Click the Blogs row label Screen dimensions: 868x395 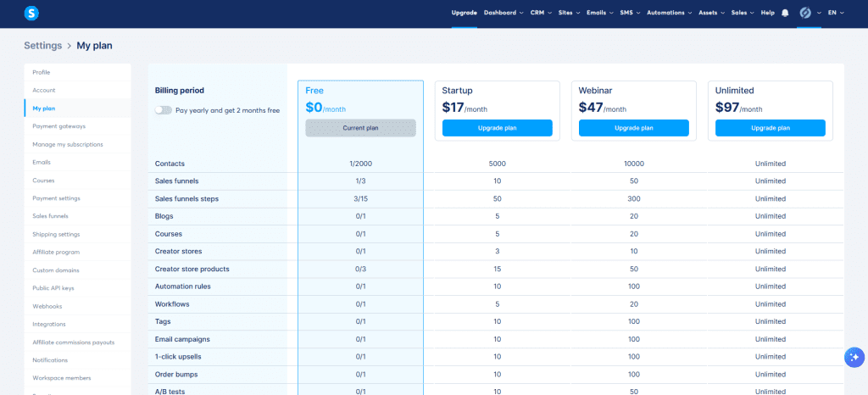click(x=164, y=216)
